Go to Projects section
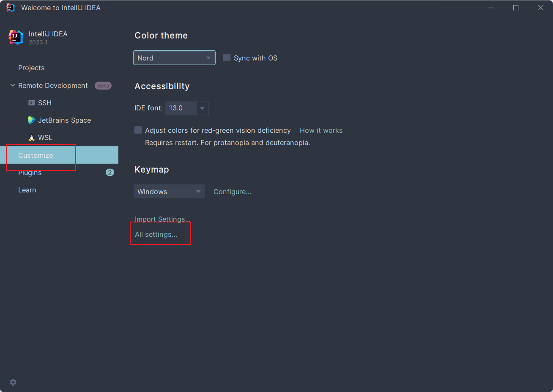This screenshot has width=553, height=392. 31,68
